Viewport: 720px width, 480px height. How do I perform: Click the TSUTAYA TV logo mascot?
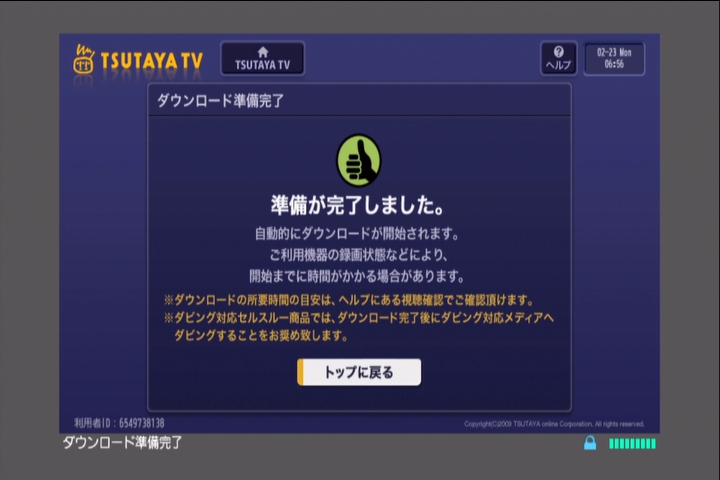click(x=84, y=60)
